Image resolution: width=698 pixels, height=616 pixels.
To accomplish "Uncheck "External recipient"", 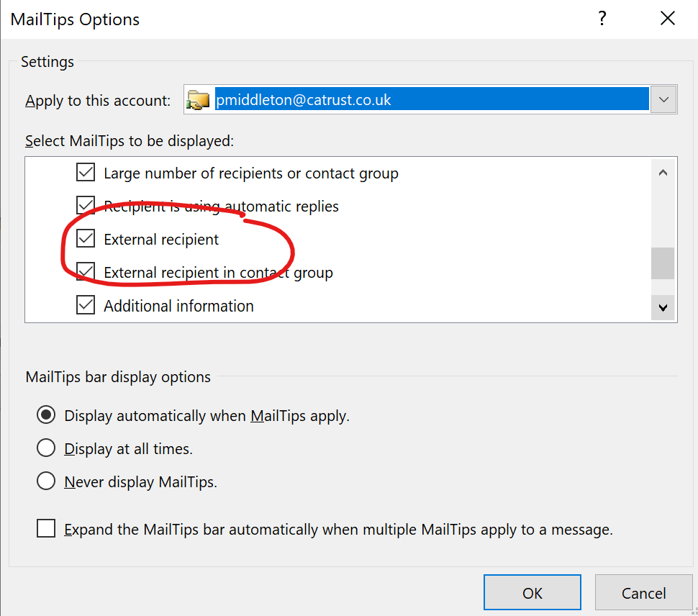I will coord(86,238).
